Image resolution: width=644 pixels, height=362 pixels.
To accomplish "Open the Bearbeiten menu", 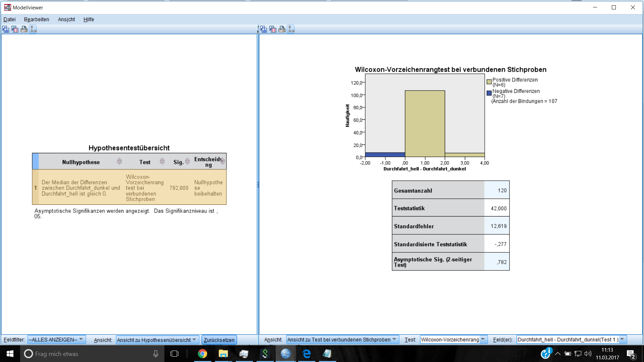I will coord(37,19).
